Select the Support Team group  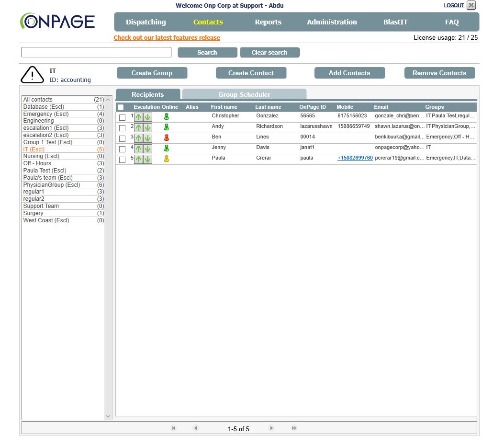pyautogui.click(x=63, y=206)
